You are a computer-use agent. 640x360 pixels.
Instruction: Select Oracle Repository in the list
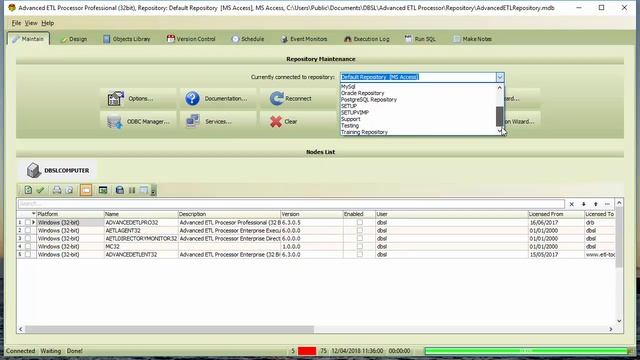tap(418, 93)
